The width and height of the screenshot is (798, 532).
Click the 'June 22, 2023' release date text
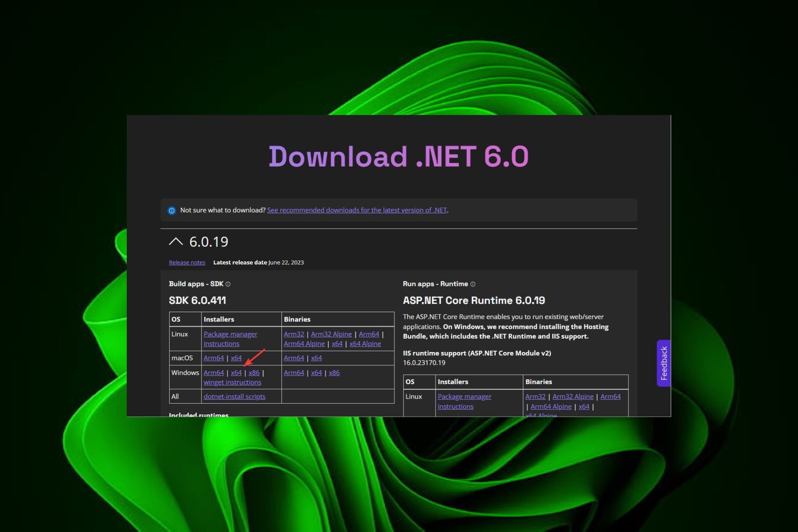pos(286,263)
